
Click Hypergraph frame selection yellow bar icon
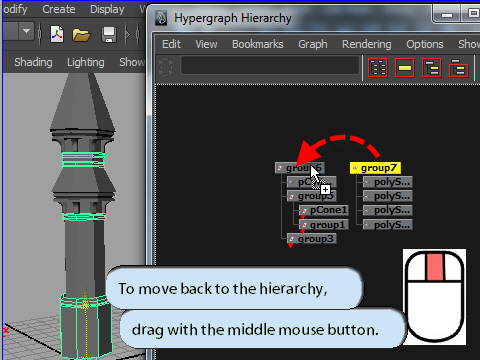point(404,68)
